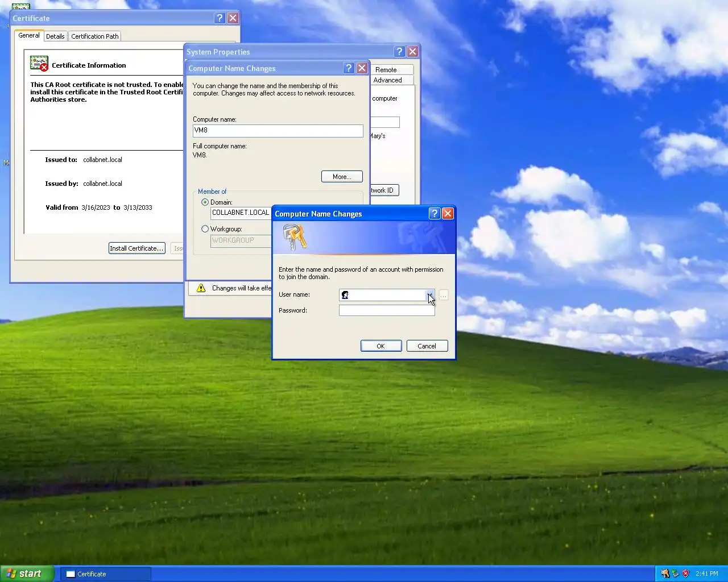The height and width of the screenshot is (582, 728).
Task: Click the yellow warning icon in System Properties
Action: [x=201, y=288]
